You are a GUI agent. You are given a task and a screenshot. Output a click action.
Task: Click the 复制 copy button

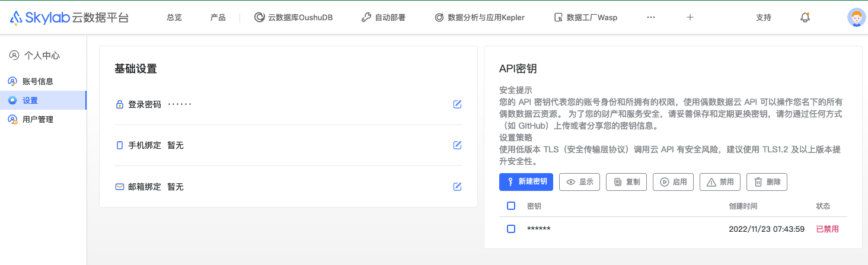(626, 182)
